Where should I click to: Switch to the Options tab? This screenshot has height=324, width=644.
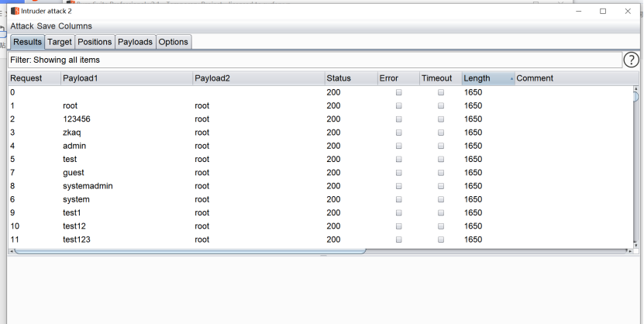tap(174, 42)
